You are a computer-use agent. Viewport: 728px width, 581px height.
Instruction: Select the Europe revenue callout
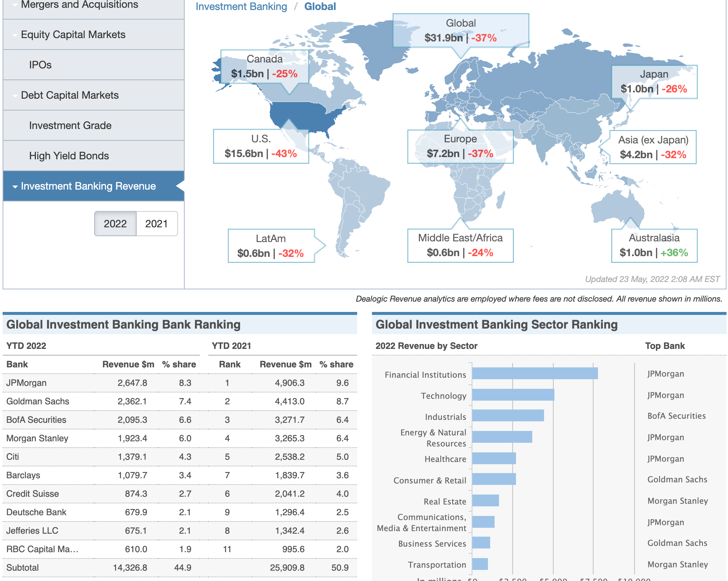pos(460,146)
